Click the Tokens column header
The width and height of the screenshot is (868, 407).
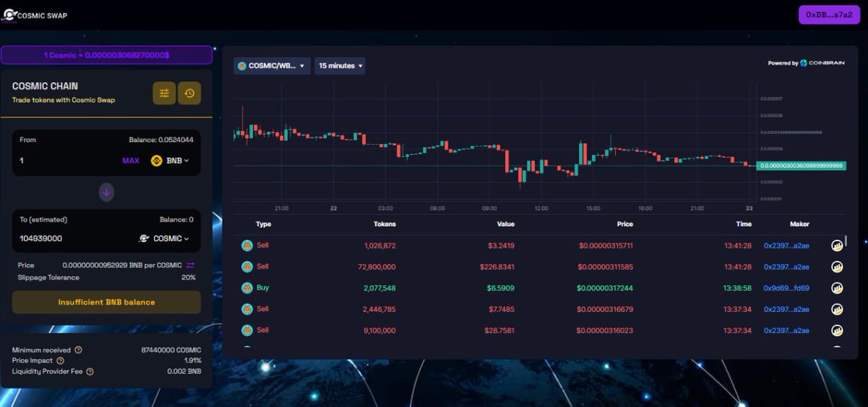click(x=384, y=224)
